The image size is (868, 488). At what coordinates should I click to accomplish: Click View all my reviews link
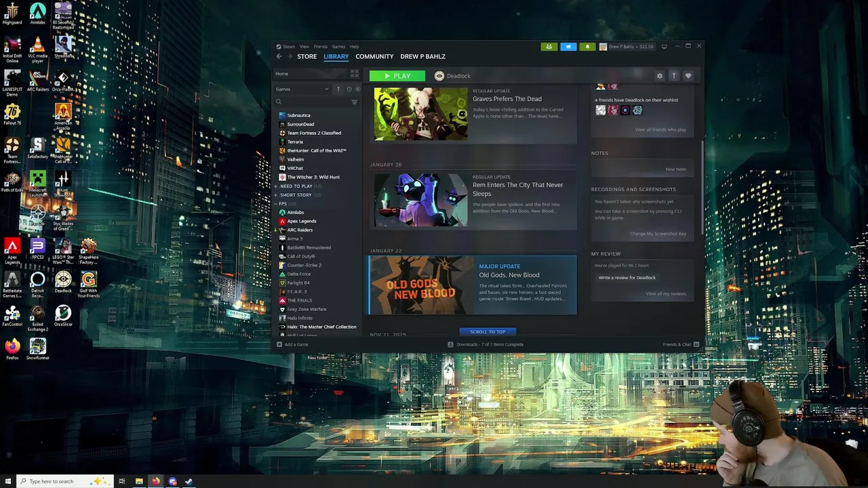click(666, 293)
